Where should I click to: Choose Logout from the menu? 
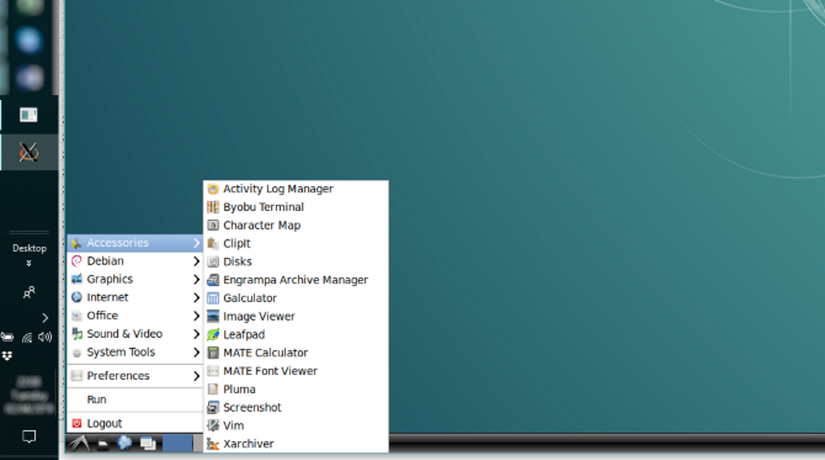click(x=135, y=424)
